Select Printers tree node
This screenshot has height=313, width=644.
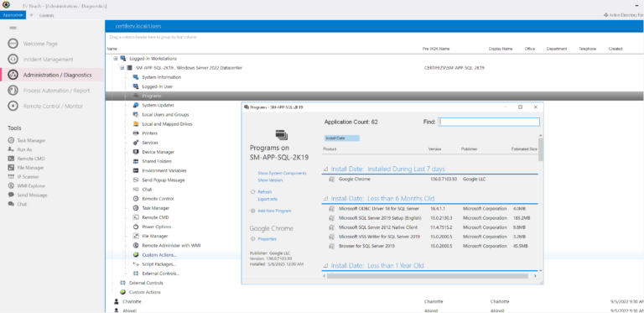pyautogui.click(x=149, y=133)
